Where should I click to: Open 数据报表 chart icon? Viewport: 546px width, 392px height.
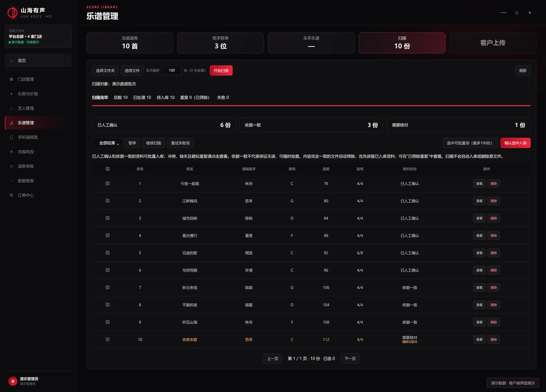11,181
